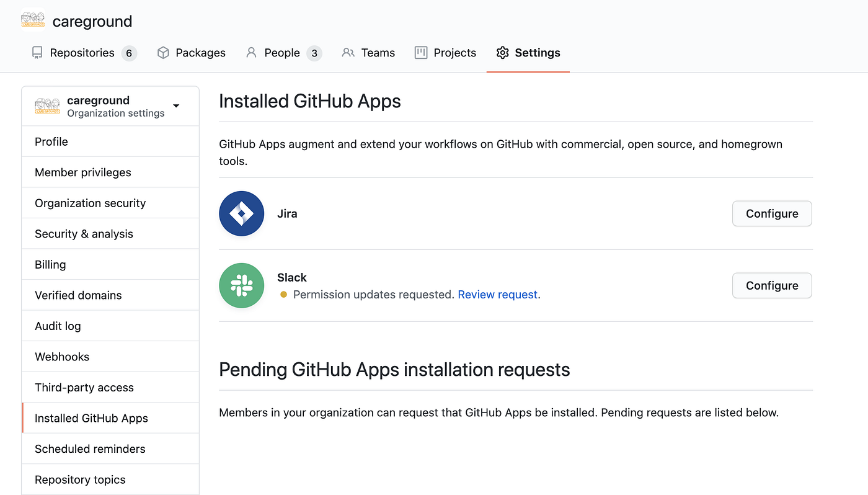Viewport: 868px width, 495px height.
Task: Click the careground avatar in sidebar switcher
Action: point(48,106)
